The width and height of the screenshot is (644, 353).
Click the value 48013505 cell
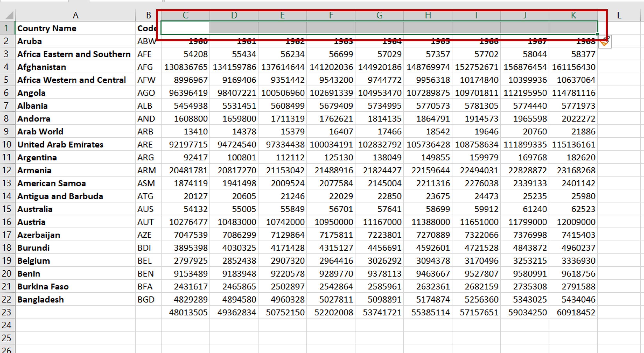(185, 312)
